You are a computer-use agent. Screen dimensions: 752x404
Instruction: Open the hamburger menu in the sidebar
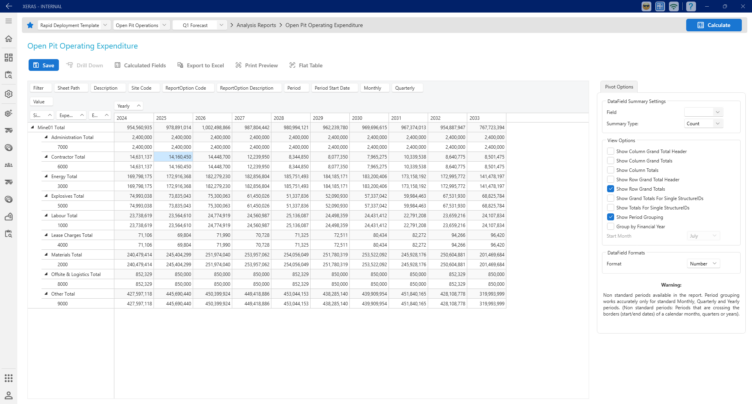[x=9, y=21]
